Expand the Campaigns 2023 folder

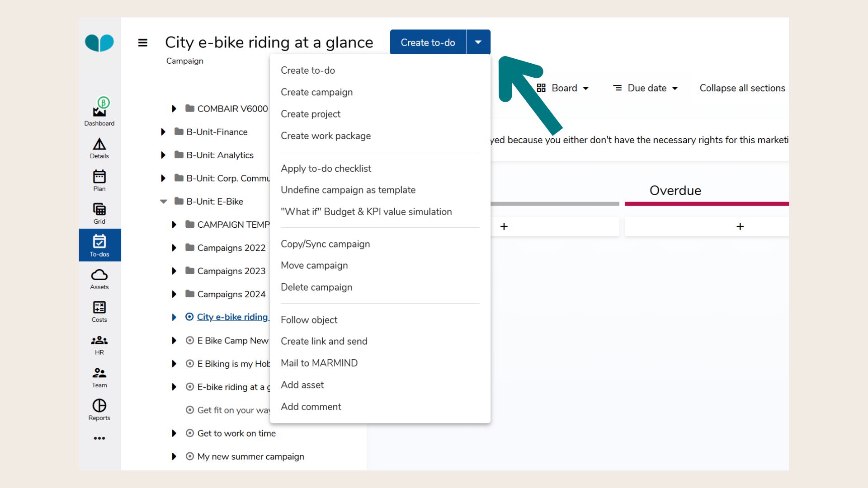pyautogui.click(x=174, y=271)
